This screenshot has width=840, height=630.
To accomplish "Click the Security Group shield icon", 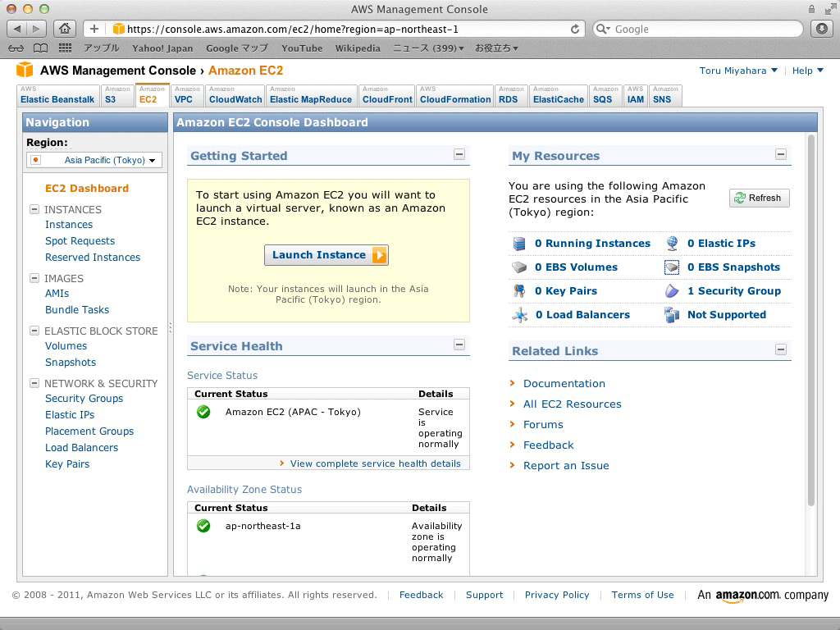I will 672,291.
